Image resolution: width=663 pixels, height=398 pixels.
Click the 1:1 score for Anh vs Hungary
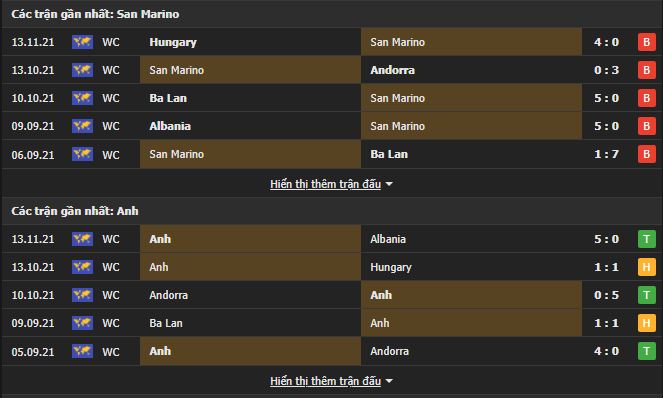pos(606,267)
